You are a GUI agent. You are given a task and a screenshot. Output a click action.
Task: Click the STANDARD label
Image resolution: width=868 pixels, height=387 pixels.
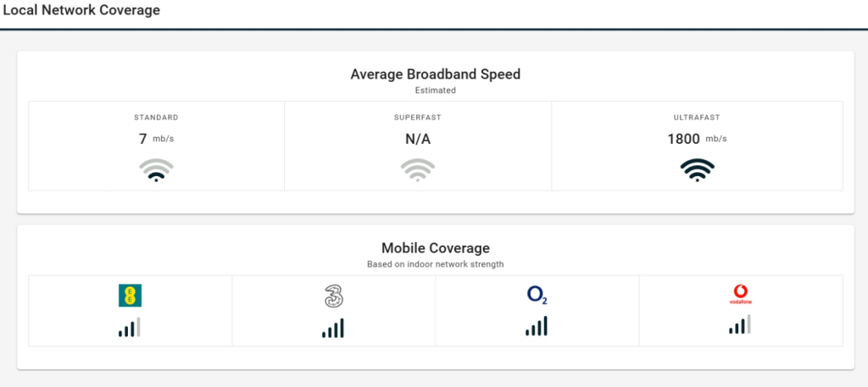[156, 118]
